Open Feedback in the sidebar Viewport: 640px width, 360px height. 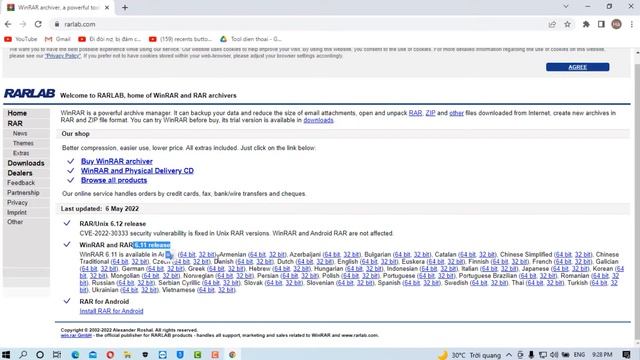[21, 183]
